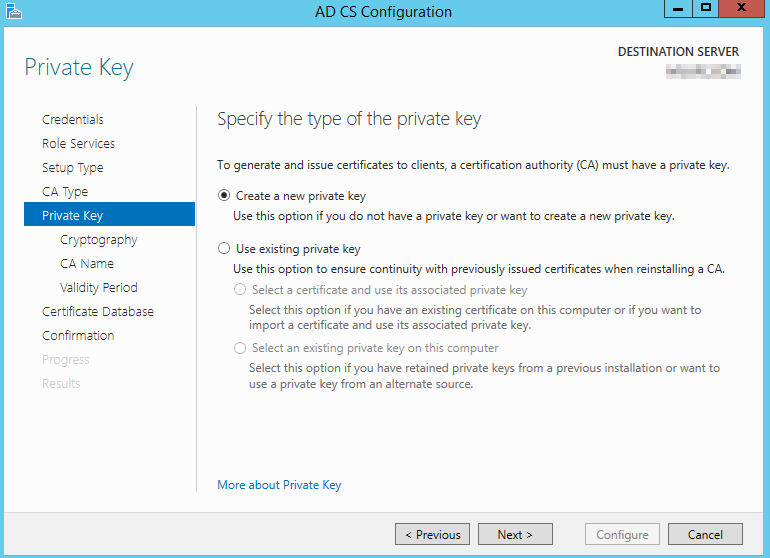Go to Role Services step

78,144
